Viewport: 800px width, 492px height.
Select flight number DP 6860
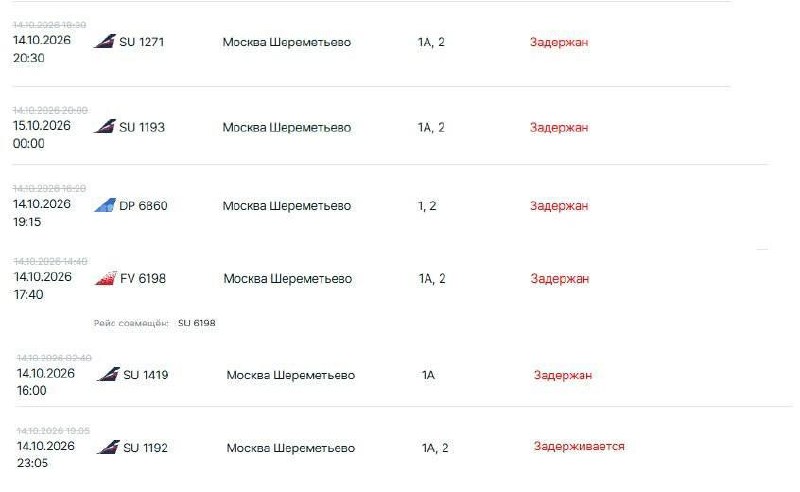[143, 206]
